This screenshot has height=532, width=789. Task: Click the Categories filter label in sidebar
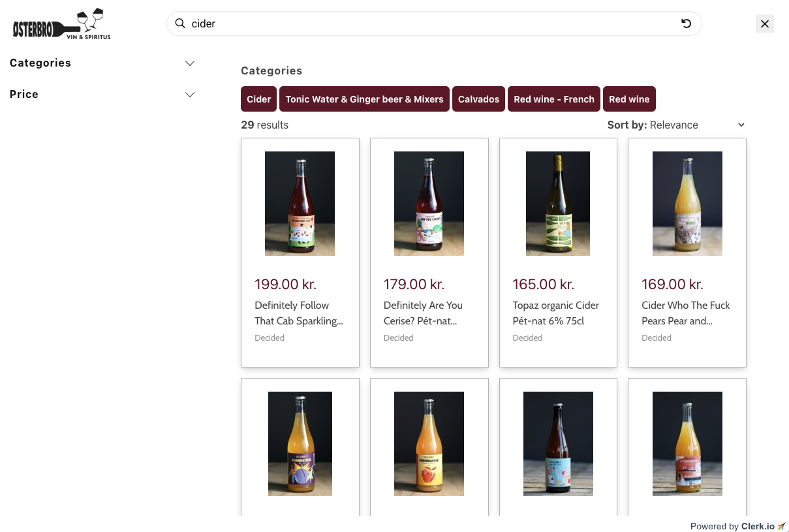[40, 63]
